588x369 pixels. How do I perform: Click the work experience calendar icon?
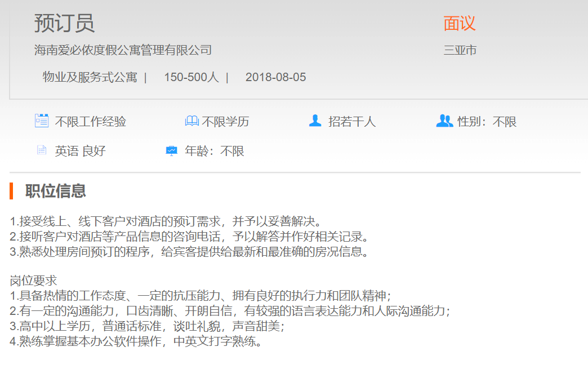click(x=41, y=121)
